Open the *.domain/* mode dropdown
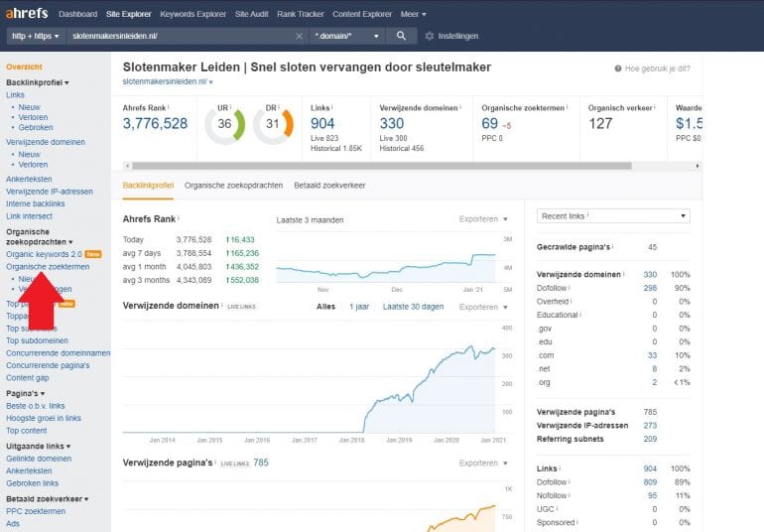The height and width of the screenshot is (532, 764). click(x=346, y=36)
